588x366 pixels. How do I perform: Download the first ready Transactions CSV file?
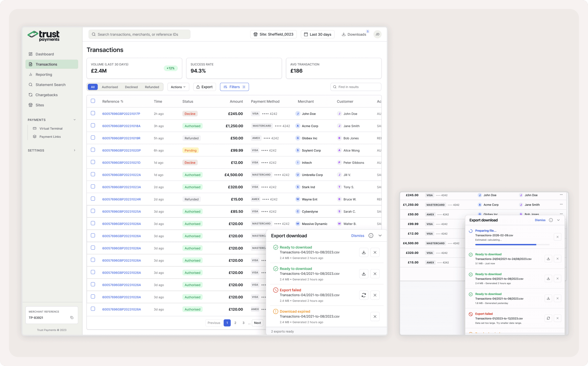click(363, 252)
